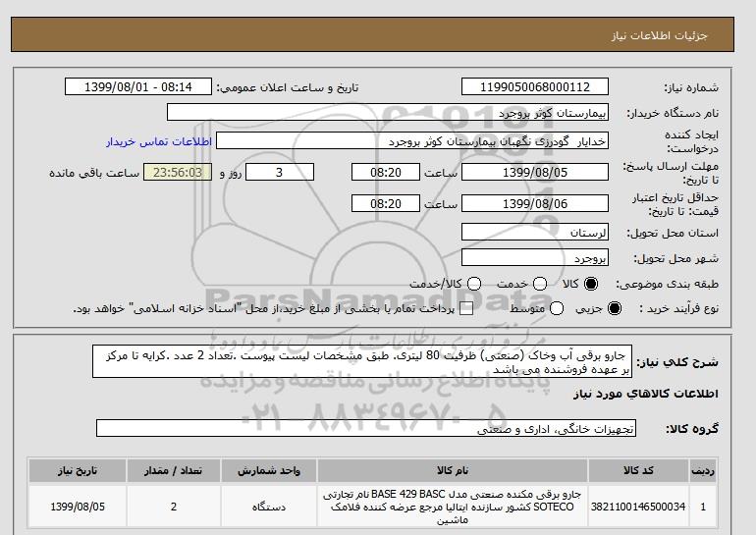The height and width of the screenshot is (535, 756).
Task: Click the table date cell 1399/08/05
Action: tap(78, 507)
